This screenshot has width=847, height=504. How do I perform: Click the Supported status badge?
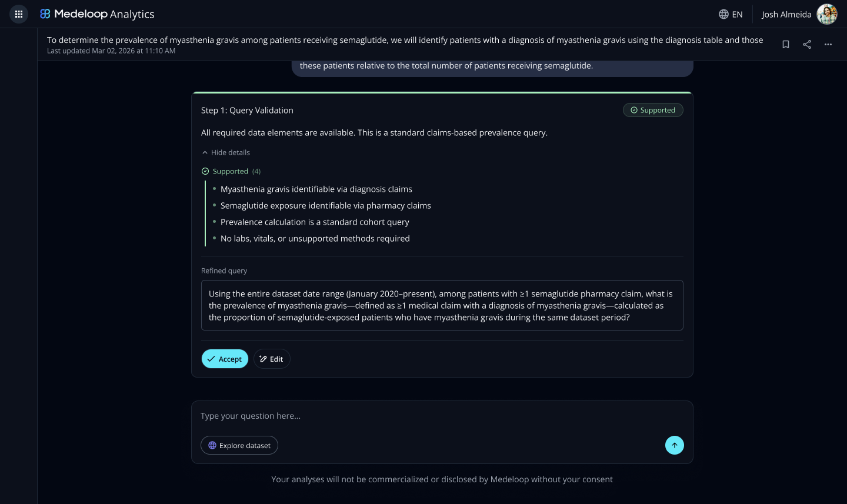coord(653,110)
